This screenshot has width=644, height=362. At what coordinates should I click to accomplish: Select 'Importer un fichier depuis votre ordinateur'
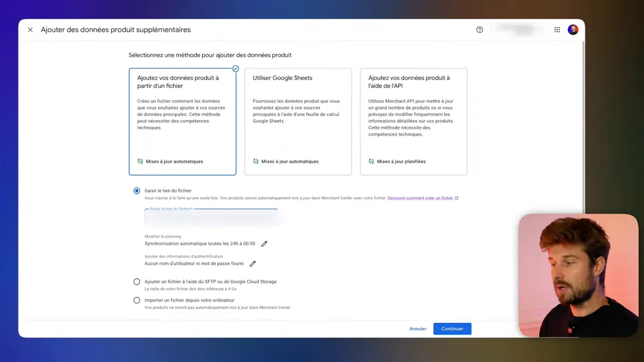click(x=136, y=300)
